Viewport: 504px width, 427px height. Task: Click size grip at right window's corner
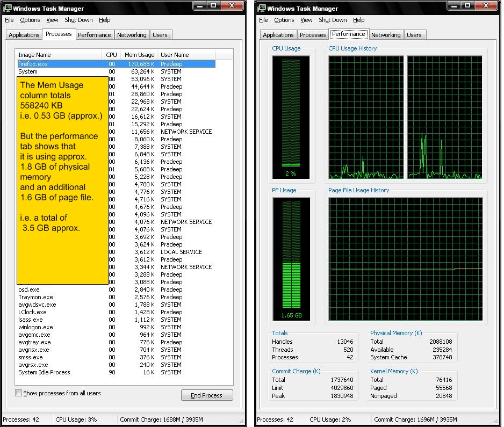[x=495, y=421]
